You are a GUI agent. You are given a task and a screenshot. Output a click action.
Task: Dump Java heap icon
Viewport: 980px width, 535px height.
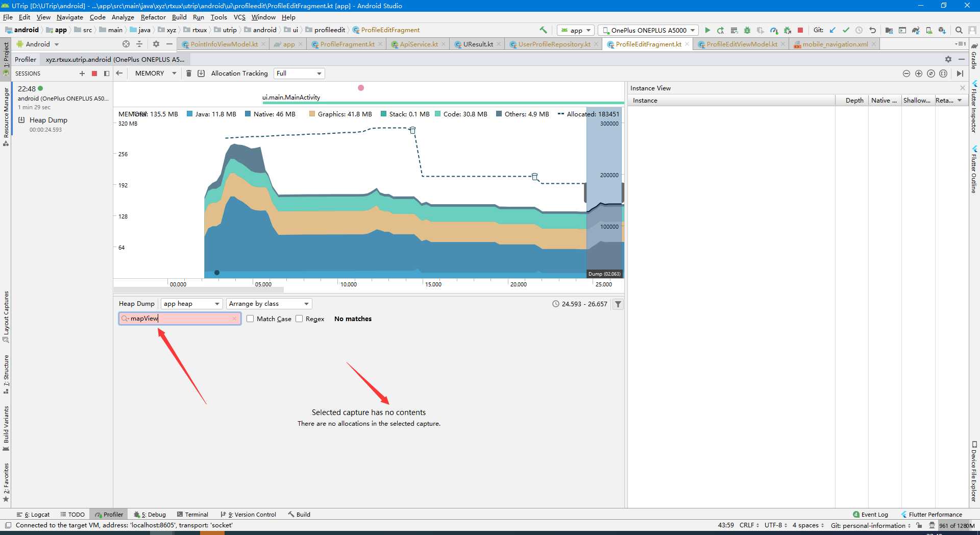201,74
